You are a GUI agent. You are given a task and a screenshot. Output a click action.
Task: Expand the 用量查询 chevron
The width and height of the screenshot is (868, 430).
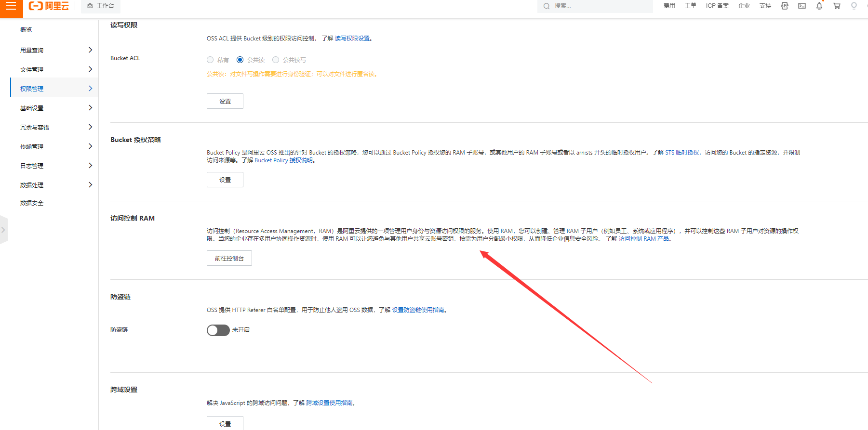pos(90,50)
